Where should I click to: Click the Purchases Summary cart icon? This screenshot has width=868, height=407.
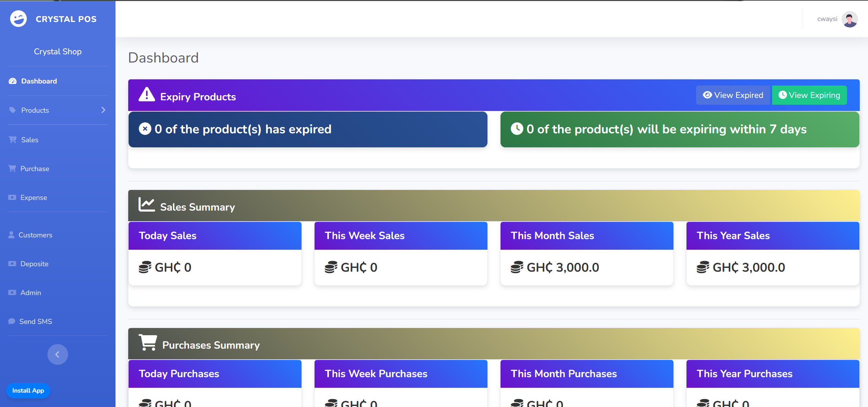pyautogui.click(x=148, y=343)
